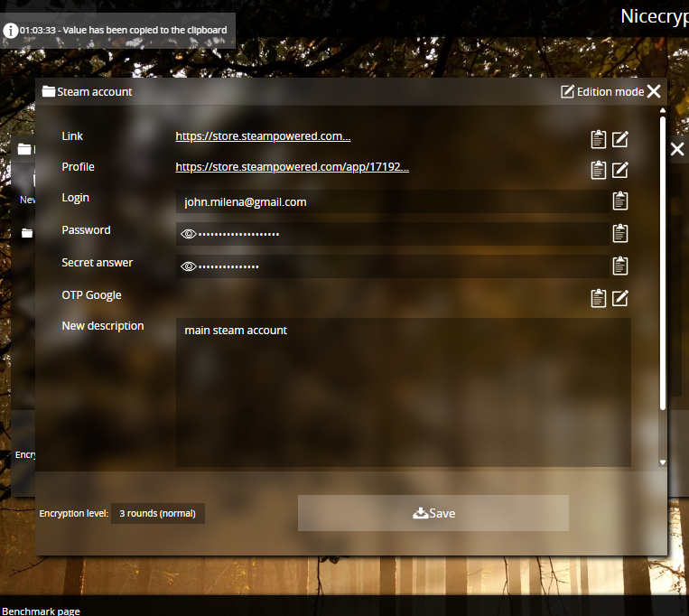Copy the Login email to clipboard
This screenshot has width=689, height=616.
tap(620, 201)
